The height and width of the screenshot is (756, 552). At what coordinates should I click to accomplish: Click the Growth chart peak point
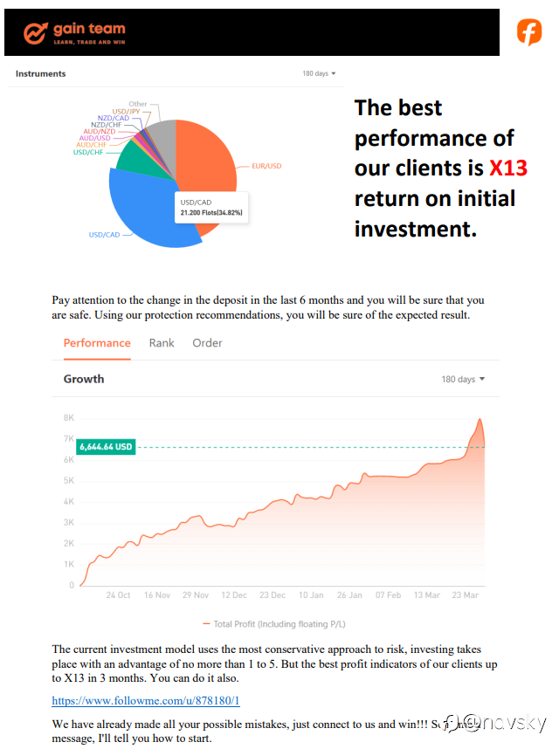tap(479, 420)
